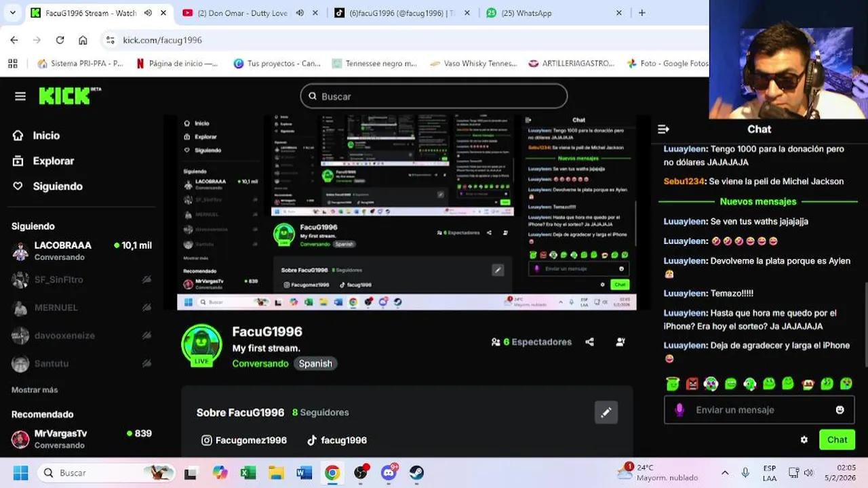Open Discord from the taskbar
Screen dimensions: 868x488
(389, 472)
